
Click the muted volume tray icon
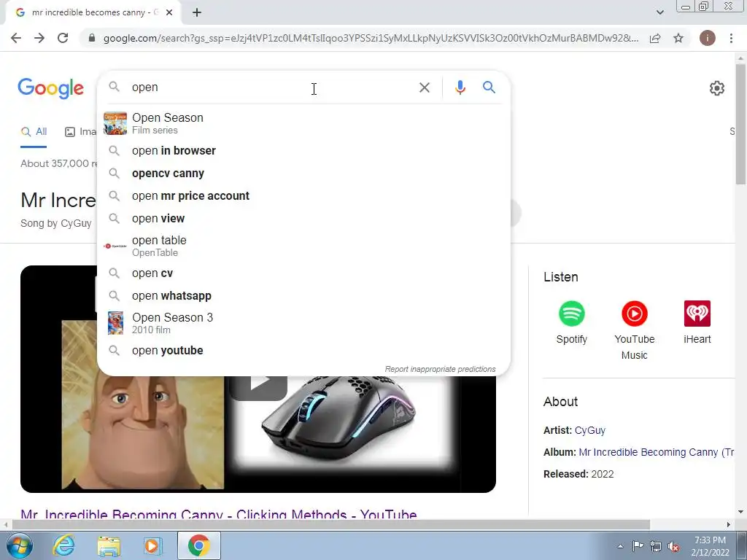pos(673,547)
